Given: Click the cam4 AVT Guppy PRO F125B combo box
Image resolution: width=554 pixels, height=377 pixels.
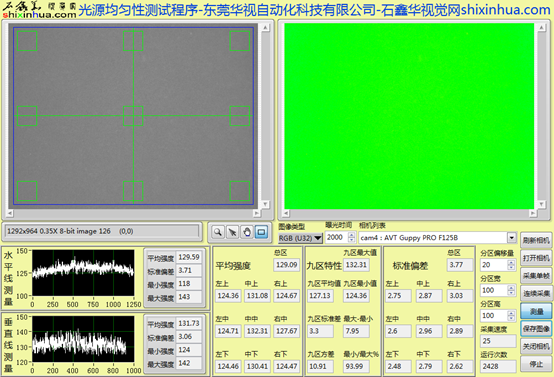Looking at the screenshot, I should pos(437,237).
